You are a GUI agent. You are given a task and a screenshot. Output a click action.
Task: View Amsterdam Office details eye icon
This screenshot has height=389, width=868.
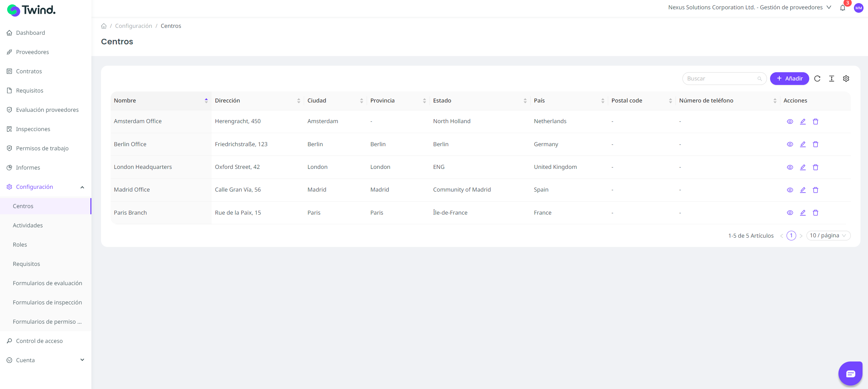point(790,121)
